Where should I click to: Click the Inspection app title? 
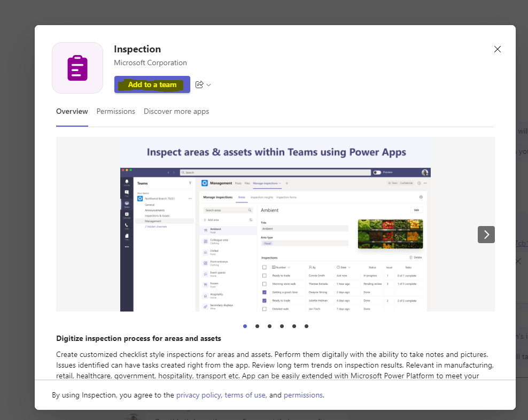(137, 49)
